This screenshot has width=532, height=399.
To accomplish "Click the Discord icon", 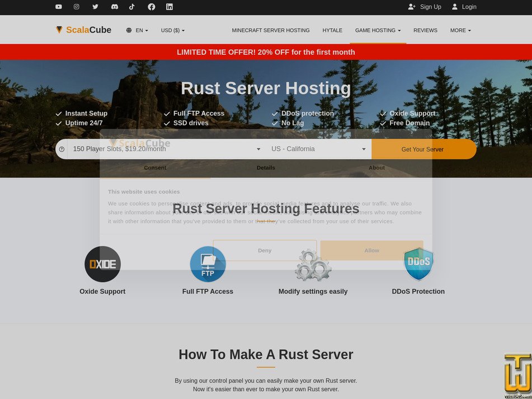I will pos(114,7).
